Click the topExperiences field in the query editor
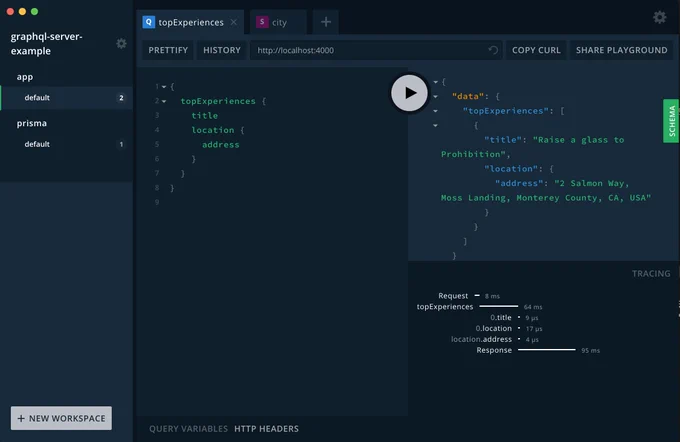 218,101
